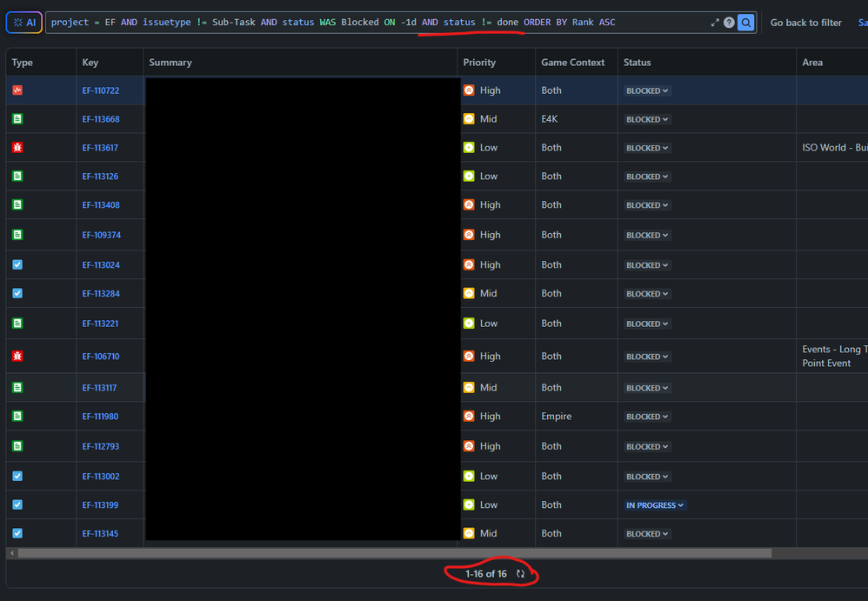Click the story type icon for EF-111980

pyautogui.click(x=17, y=416)
